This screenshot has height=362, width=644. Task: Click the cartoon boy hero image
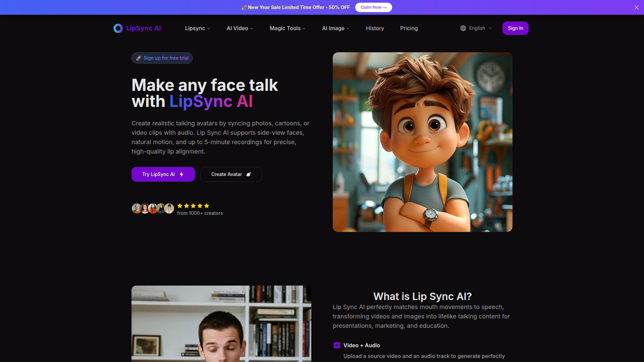(423, 142)
